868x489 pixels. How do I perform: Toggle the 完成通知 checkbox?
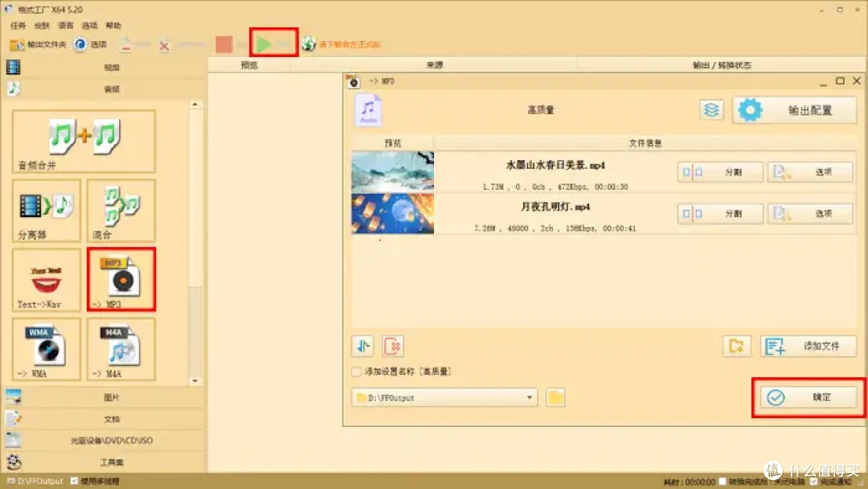813,481
